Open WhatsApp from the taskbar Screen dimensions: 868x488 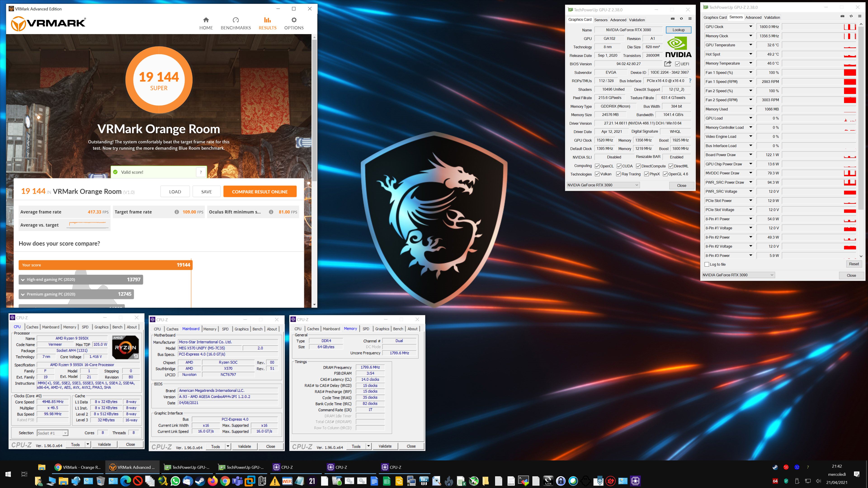pos(175,481)
